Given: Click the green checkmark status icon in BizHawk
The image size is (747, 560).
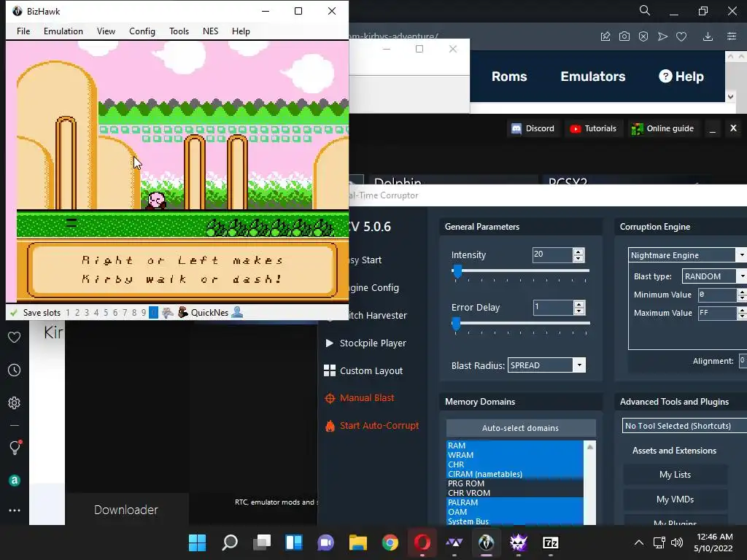Looking at the screenshot, I should pos(14,313).
